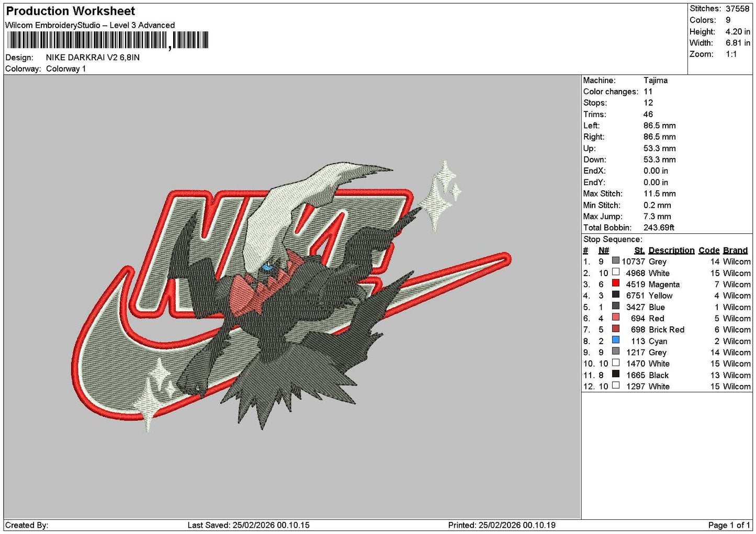
Task: Click the 'Black' description in stop 11
Action: point(659,375)
